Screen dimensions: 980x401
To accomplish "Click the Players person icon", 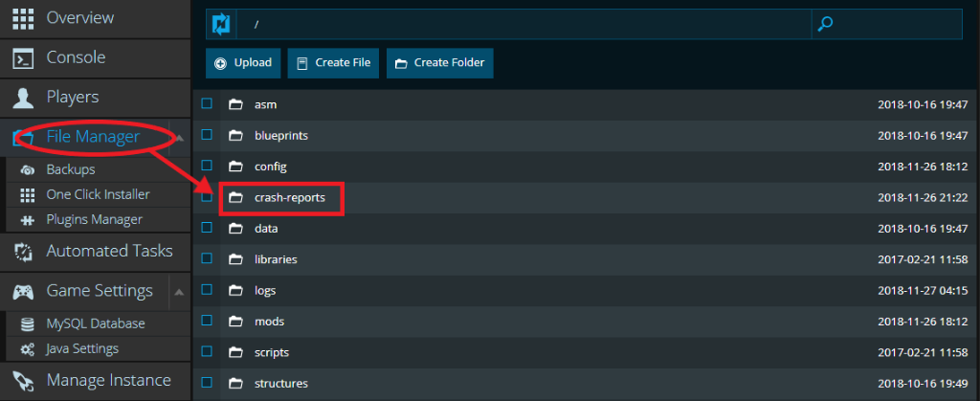I will [x=23, y=98].
